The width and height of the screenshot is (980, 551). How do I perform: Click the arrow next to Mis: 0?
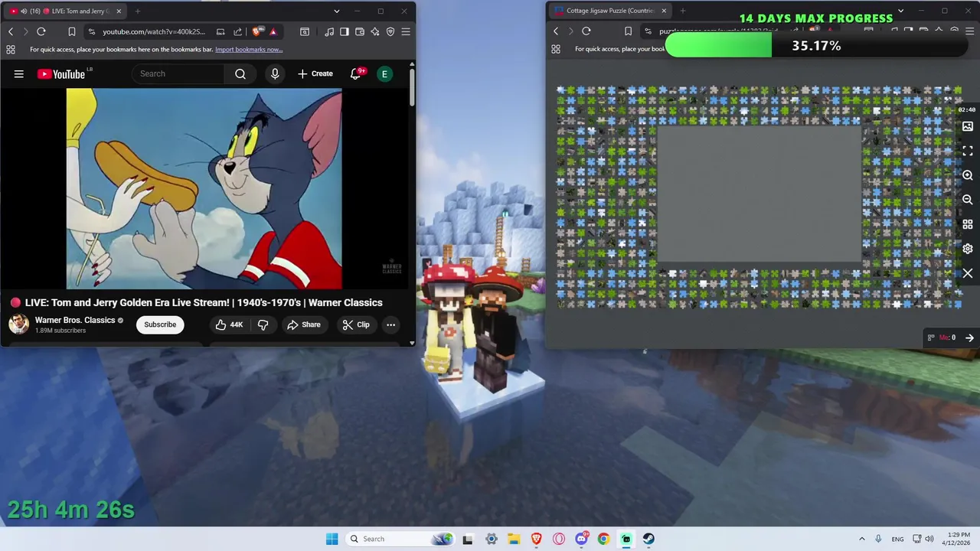[969, 337]
